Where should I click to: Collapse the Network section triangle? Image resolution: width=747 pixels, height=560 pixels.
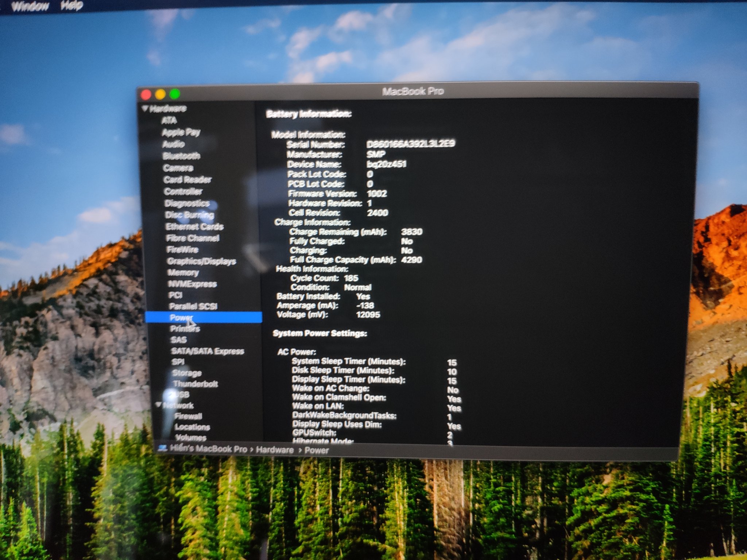coord(158,404)
